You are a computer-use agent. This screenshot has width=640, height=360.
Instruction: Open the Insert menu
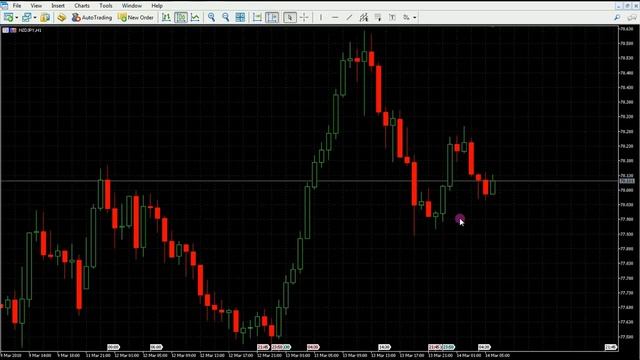click(x=58, y=6)
